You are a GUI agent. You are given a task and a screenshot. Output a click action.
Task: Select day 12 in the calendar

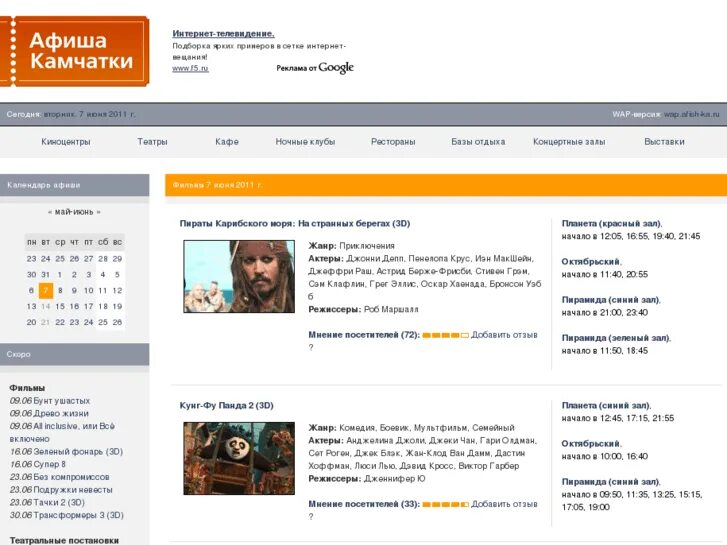(117, 290)
